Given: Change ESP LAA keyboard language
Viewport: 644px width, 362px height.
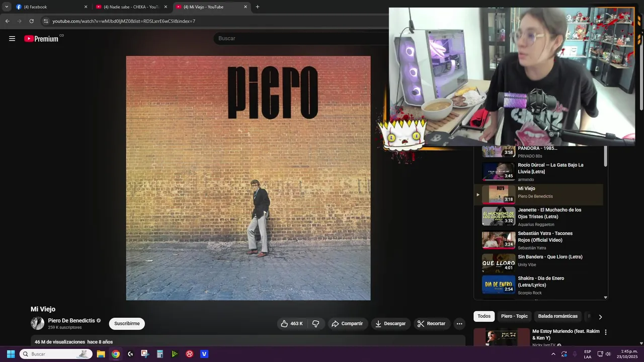Looking at the screenshot, I should click(588, 354).
